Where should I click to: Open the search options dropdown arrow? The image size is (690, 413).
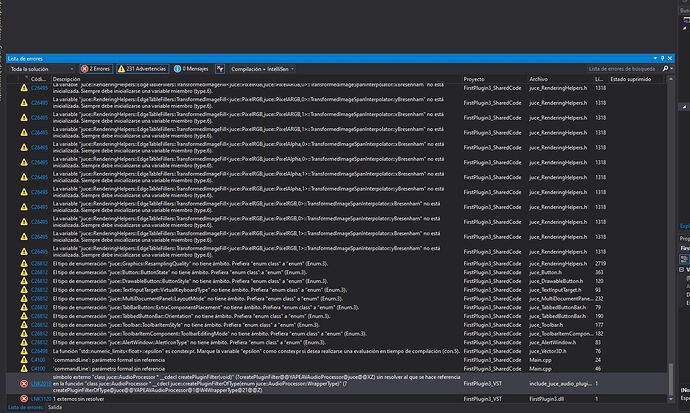coord(671,69)
